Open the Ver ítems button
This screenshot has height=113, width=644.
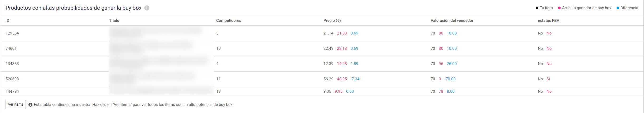point(16,105)
